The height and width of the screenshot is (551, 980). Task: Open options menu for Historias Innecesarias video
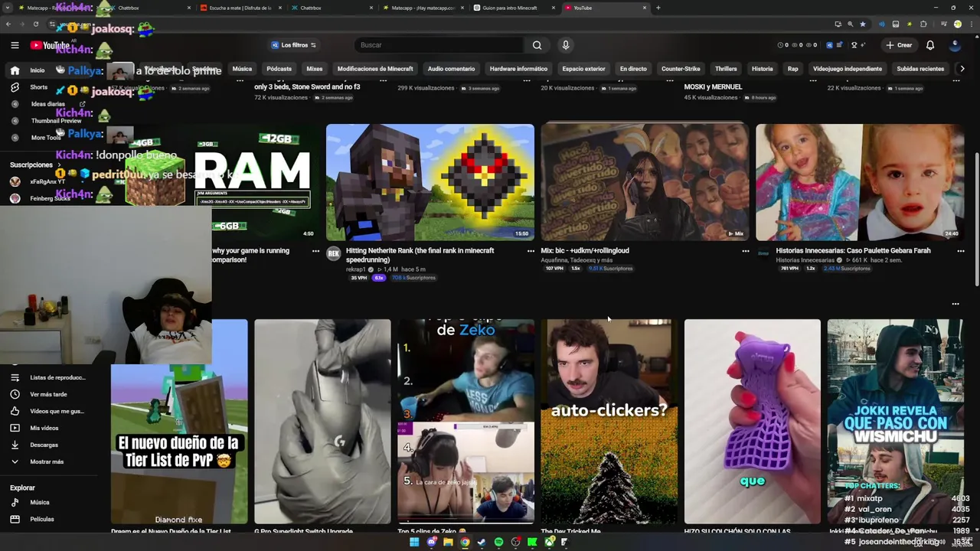pyautogui.click(x=961, y=251)
